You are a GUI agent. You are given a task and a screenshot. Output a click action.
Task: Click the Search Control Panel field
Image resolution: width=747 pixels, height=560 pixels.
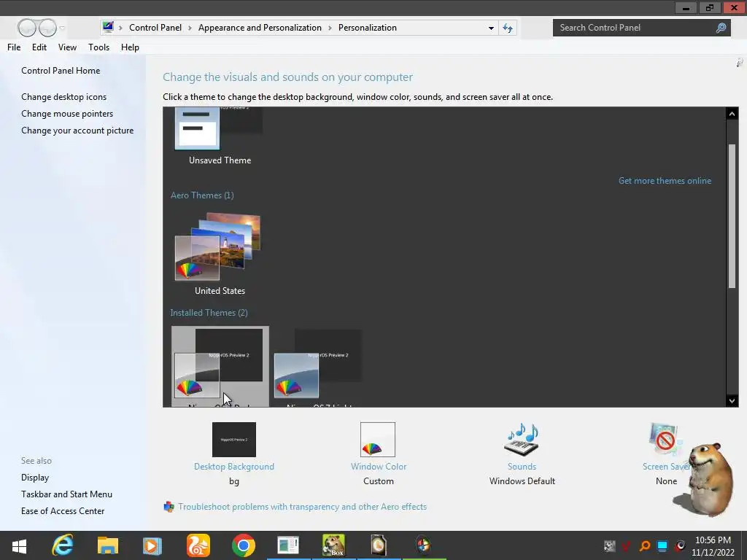pos(641,28)
